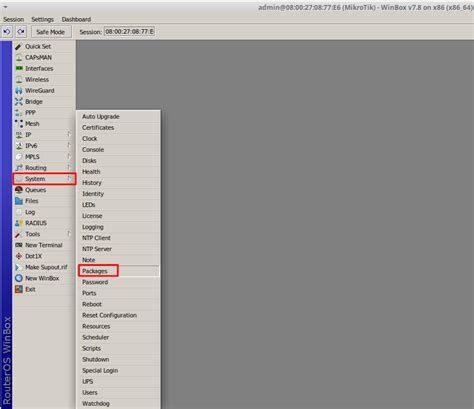
Task: Click the Redo arrow icon
Action: click(21, 32)
